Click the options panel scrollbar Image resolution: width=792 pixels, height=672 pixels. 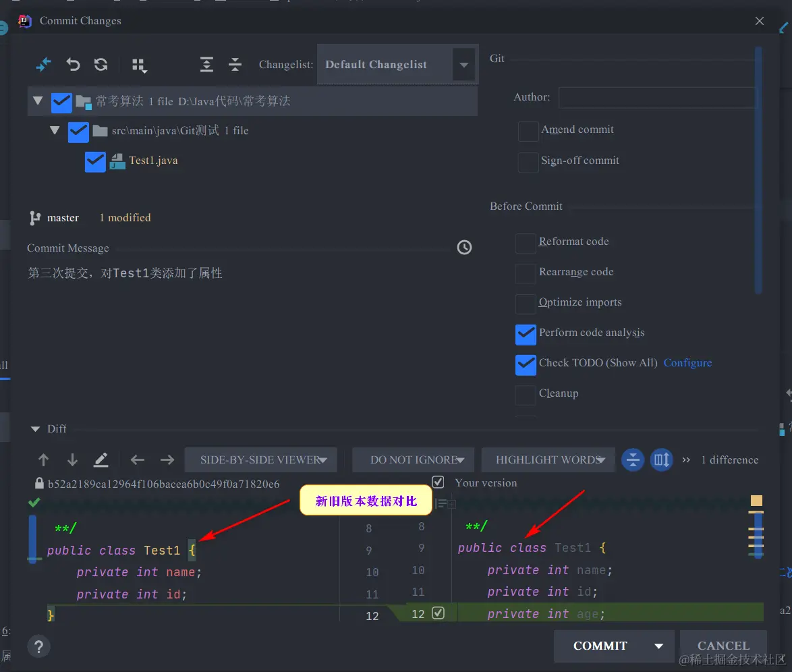(758, 170)
